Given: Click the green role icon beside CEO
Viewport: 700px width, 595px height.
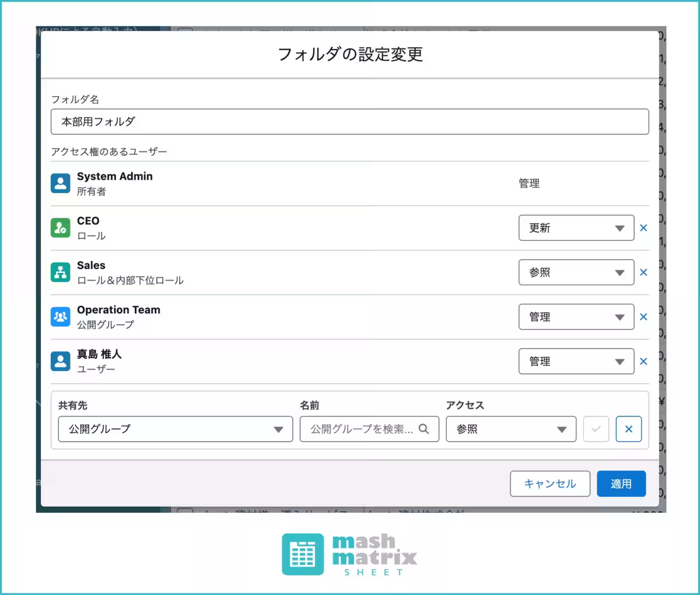Looking at the screenshot, I should (60, 228).
